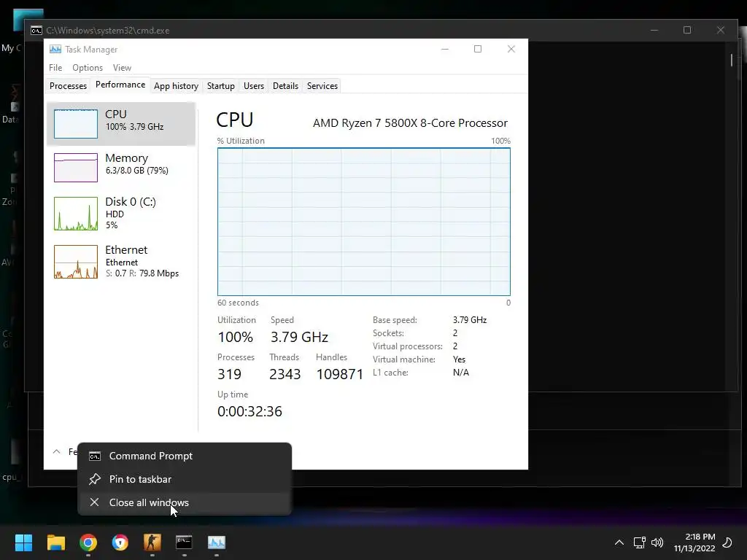This screenshot has height=560, width=747.
Task: Switch to the Users tab
Action: (x=253, y=86)
